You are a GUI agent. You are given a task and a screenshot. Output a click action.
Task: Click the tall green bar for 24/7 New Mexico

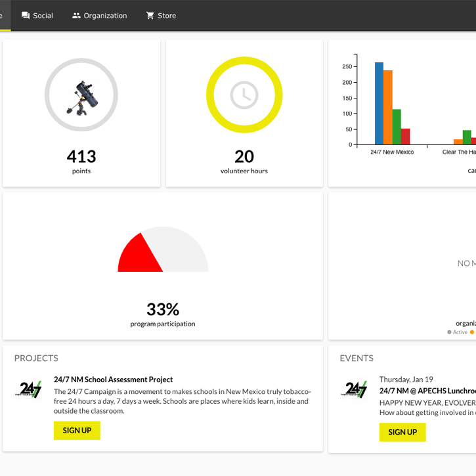pos(397,127)
